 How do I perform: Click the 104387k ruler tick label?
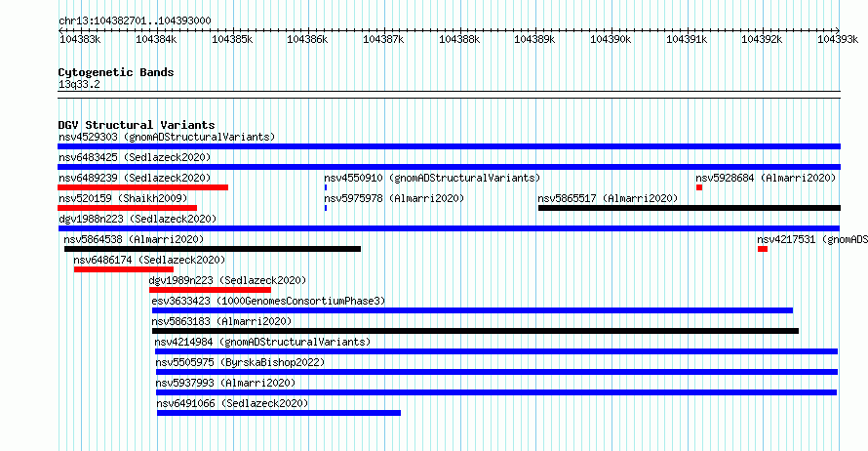pos(383,39)
